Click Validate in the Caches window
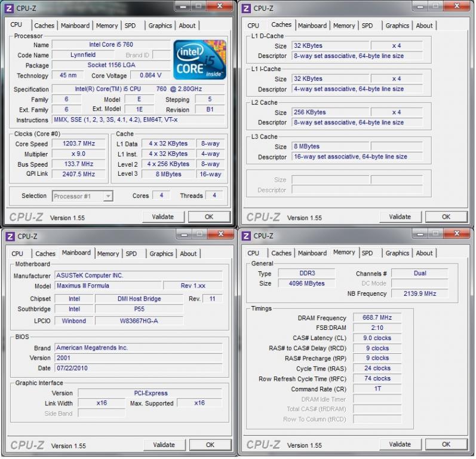The height and width of the screenshot is (459, 476). coord(400,217)
